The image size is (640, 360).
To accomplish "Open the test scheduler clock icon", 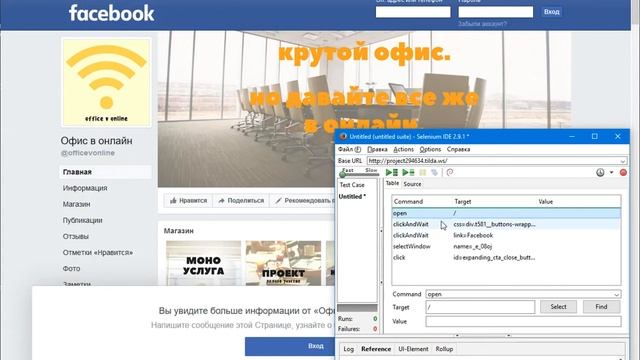I will point(600,173).
